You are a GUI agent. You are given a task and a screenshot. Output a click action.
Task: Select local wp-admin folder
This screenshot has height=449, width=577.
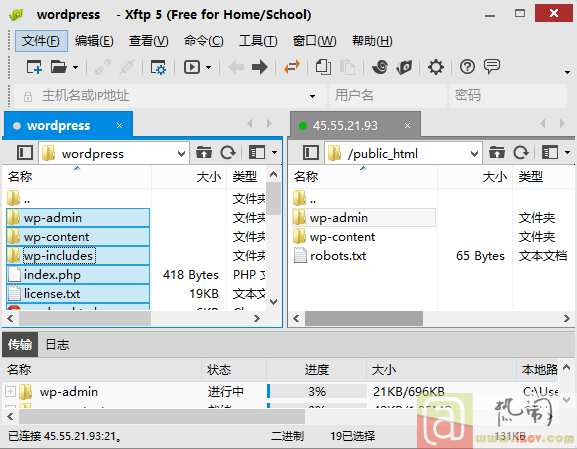(78, 218)
